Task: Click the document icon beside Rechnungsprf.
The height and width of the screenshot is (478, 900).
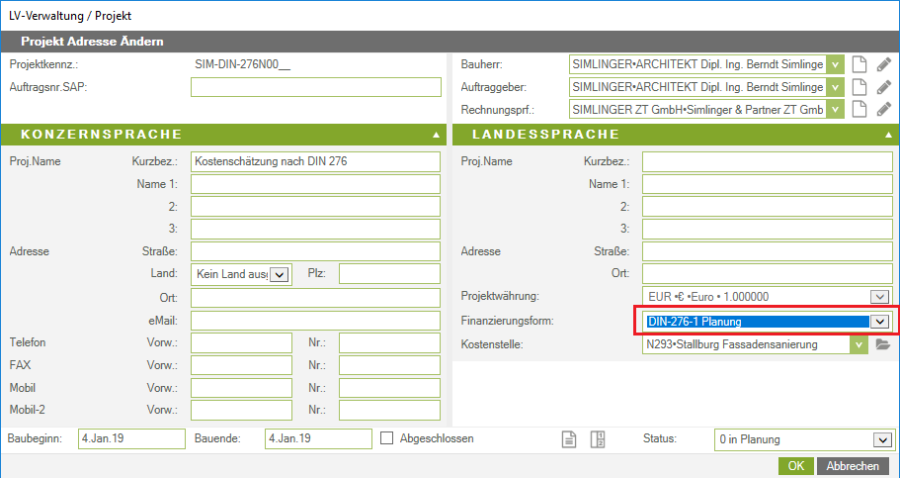Action: [859, 109]
